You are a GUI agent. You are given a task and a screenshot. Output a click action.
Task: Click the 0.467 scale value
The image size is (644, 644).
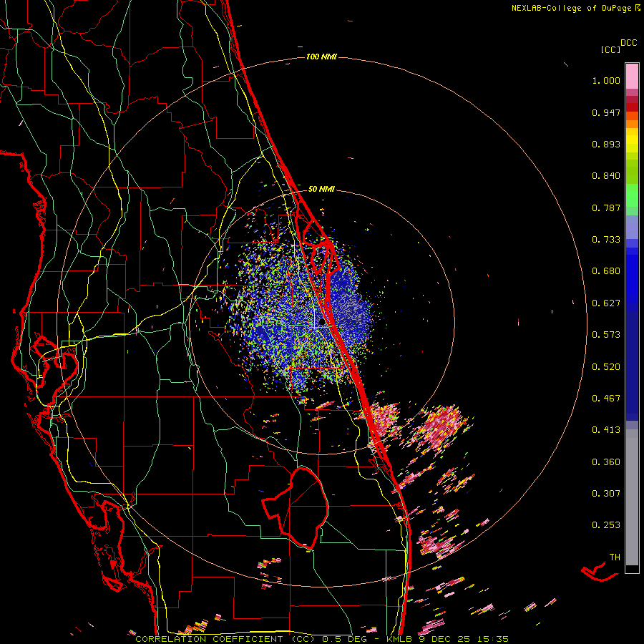coord(606,399)
